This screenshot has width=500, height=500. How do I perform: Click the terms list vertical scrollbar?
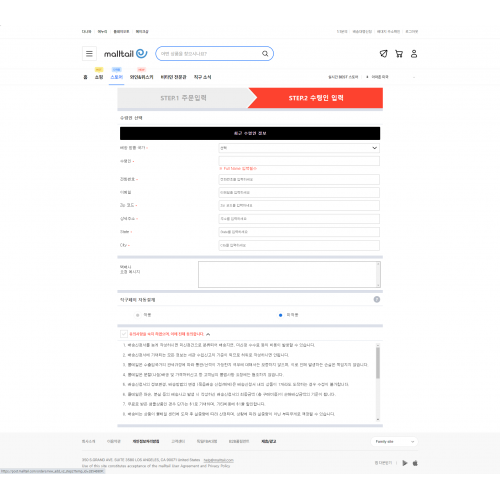pos(378,382)
